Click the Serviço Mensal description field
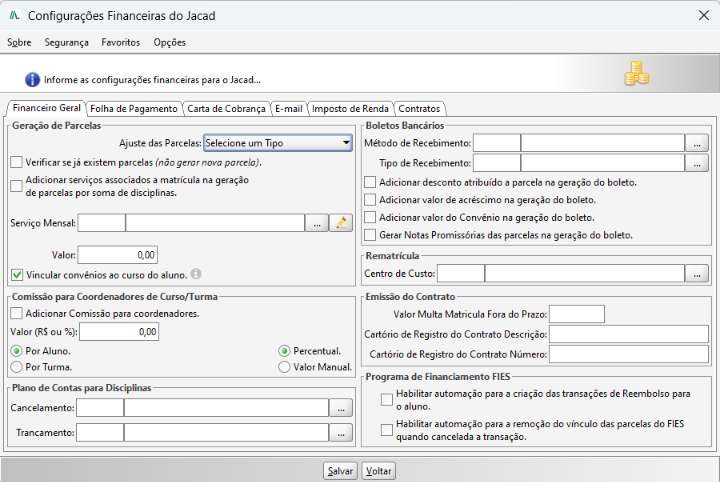 click(215, 223)
